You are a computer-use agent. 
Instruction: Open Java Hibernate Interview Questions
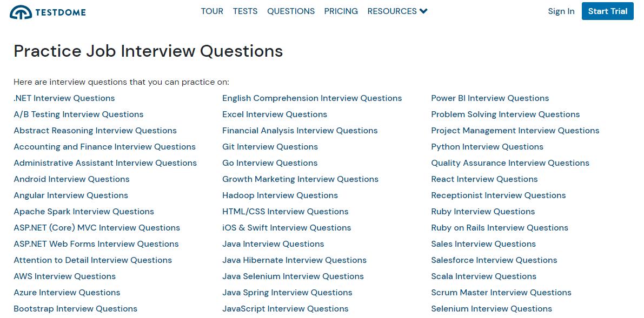click(295, 260)
